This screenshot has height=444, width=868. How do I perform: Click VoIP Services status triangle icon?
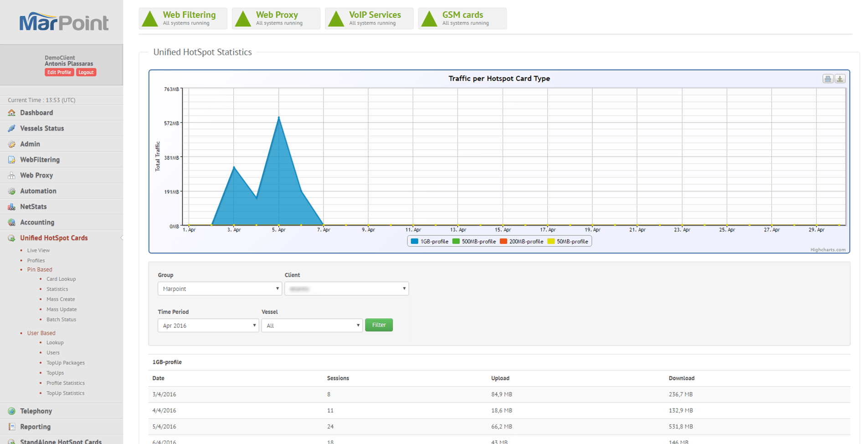pos(336,19)
